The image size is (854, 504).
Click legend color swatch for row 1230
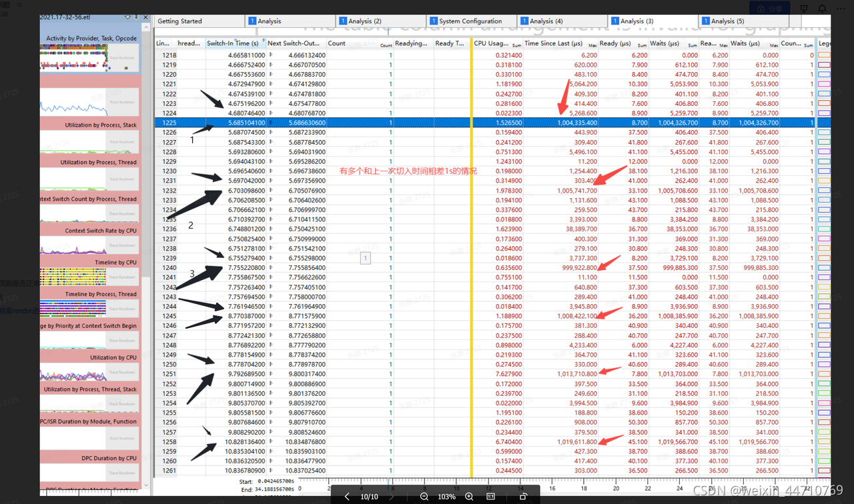[x=824, y=171]
